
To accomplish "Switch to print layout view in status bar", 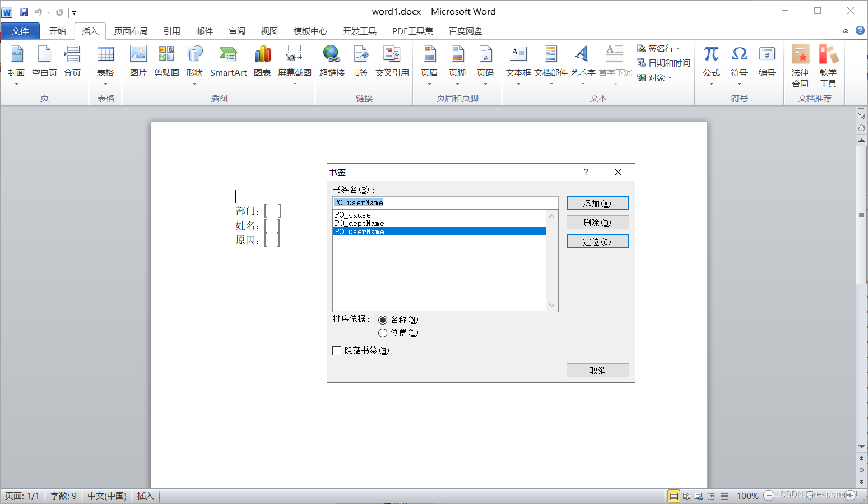I will pyautogui.click(x=674, y=496).
